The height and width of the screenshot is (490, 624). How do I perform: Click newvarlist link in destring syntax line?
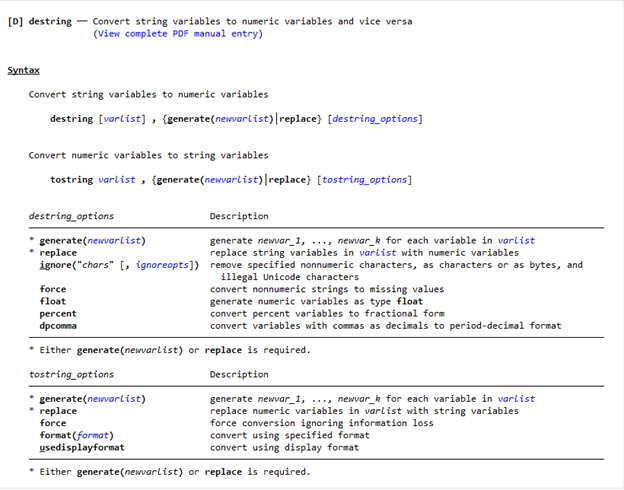click(x=242, y=119)
